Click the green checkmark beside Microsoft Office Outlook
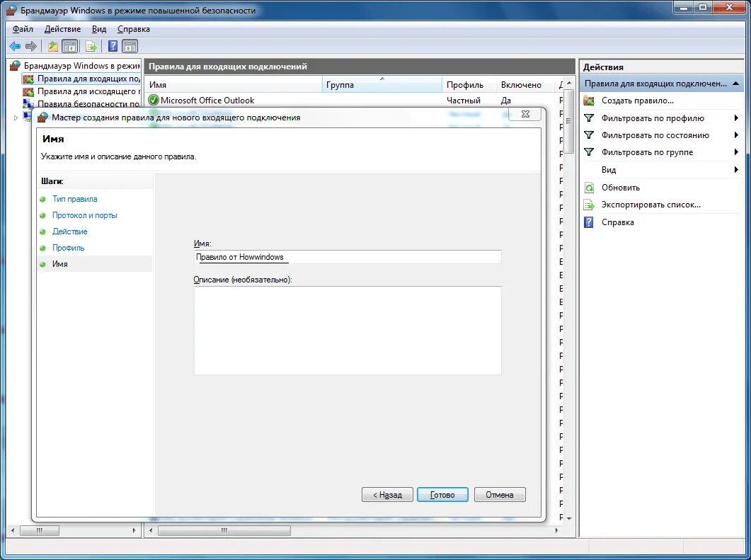751x560 pixels. pyautogui.click(x=154, y=100)
